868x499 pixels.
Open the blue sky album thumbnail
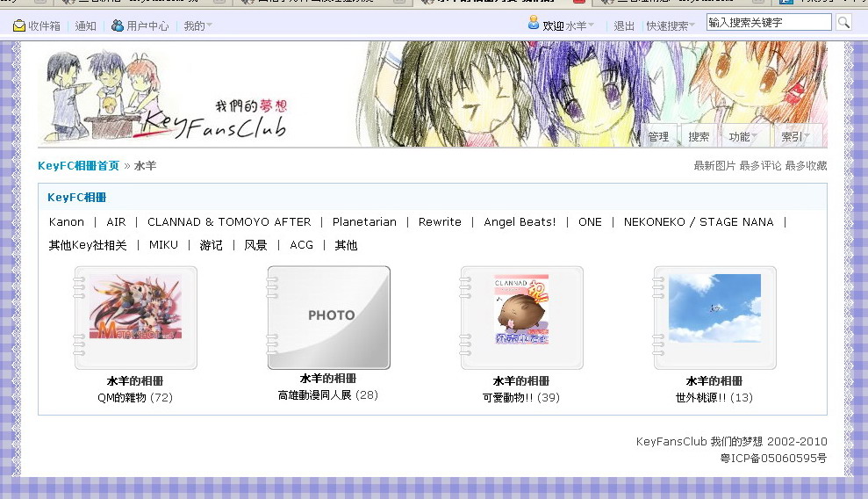click(714, 317)
